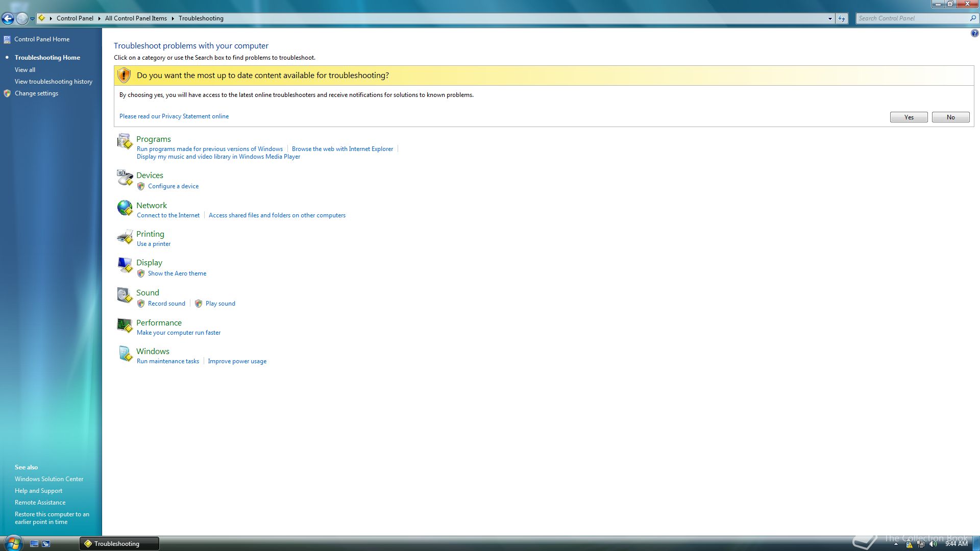Open Make your computer run faster

179,333
